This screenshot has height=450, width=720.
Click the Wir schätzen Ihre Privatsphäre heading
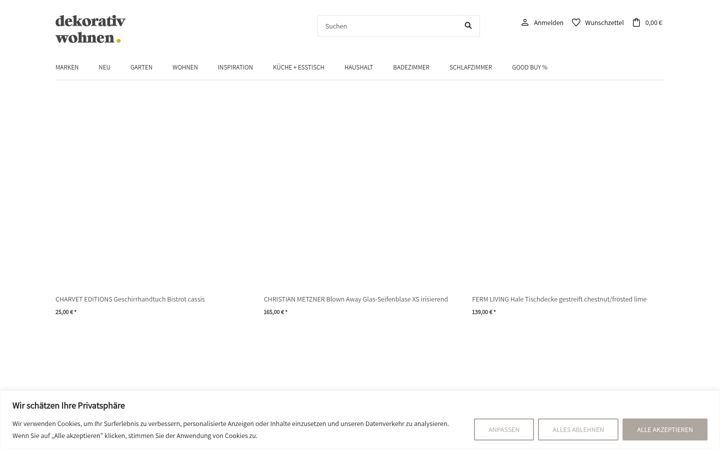(x=68, y=405)
